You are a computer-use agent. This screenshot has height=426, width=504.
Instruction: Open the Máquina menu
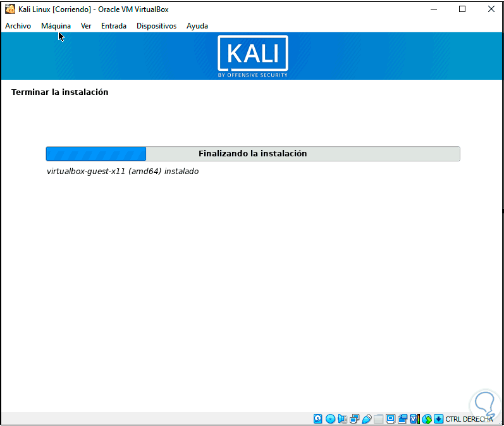tap(56, 26)
